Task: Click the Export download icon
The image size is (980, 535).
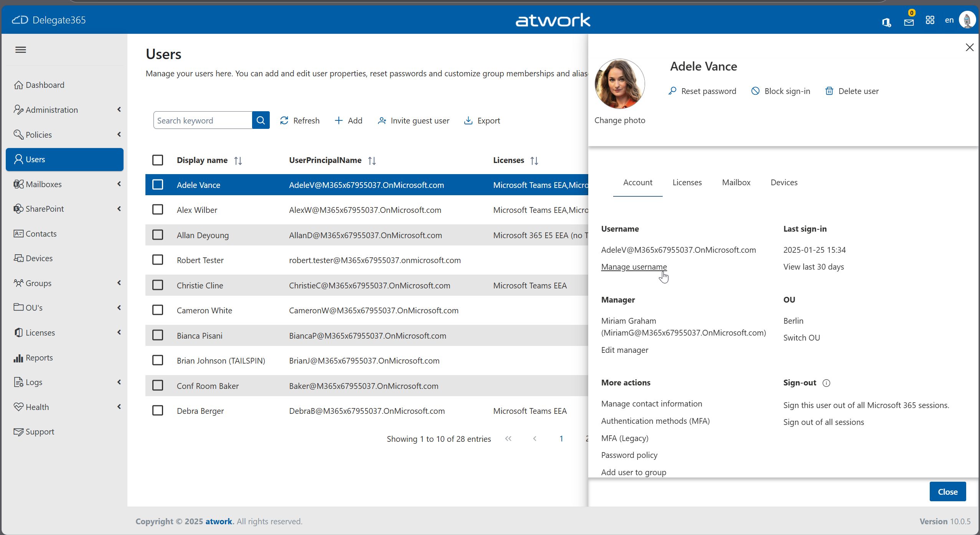Action: coord(468,120)
